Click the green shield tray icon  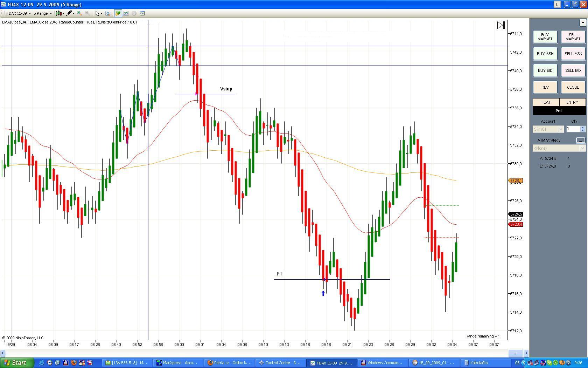tap(549, 363)
